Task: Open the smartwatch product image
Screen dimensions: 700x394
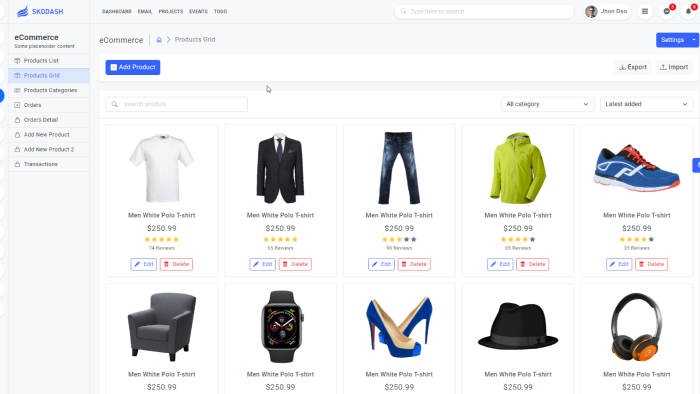Action: [282, 327]
